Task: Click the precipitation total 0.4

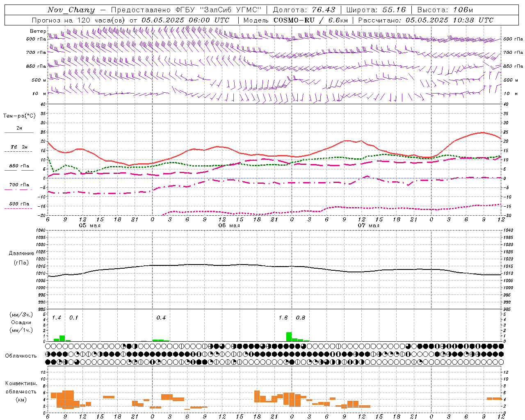Action: click(161, 318)
